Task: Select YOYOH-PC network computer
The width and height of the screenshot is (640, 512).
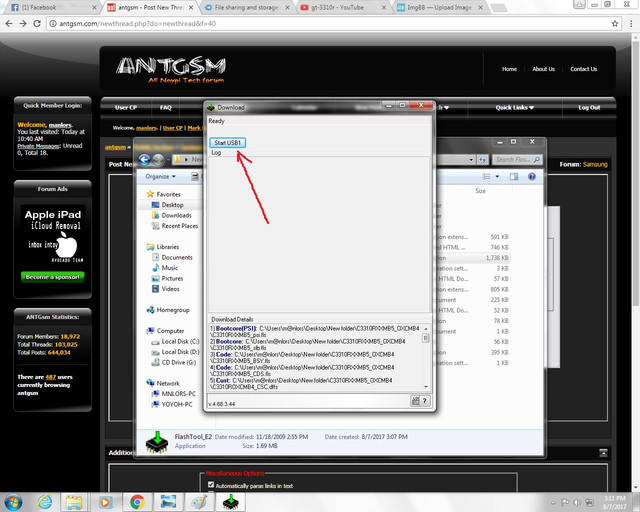Action: pos(176,404)
